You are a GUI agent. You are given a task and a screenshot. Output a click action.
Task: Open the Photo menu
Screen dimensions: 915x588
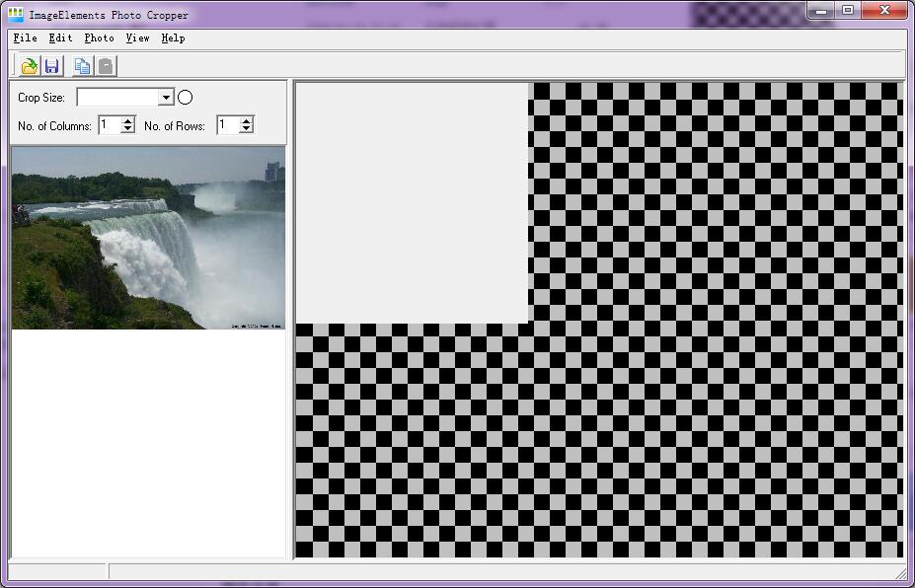pos(99,37)
